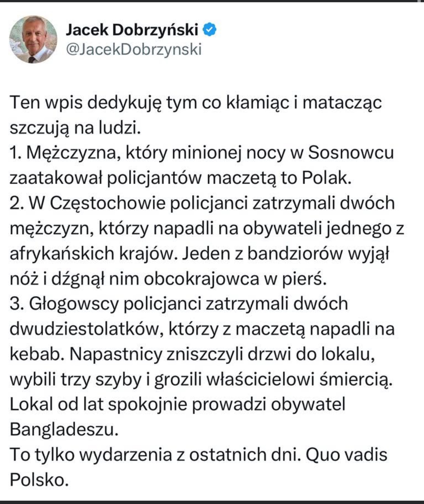Click the word 'kebab' in the post

pos(36,354)
